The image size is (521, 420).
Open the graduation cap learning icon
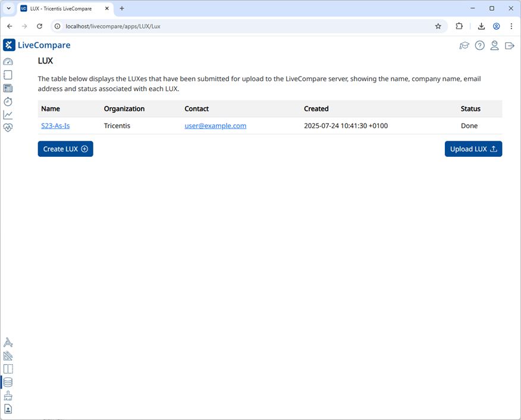pyautogui.click(x=464, y=46)
